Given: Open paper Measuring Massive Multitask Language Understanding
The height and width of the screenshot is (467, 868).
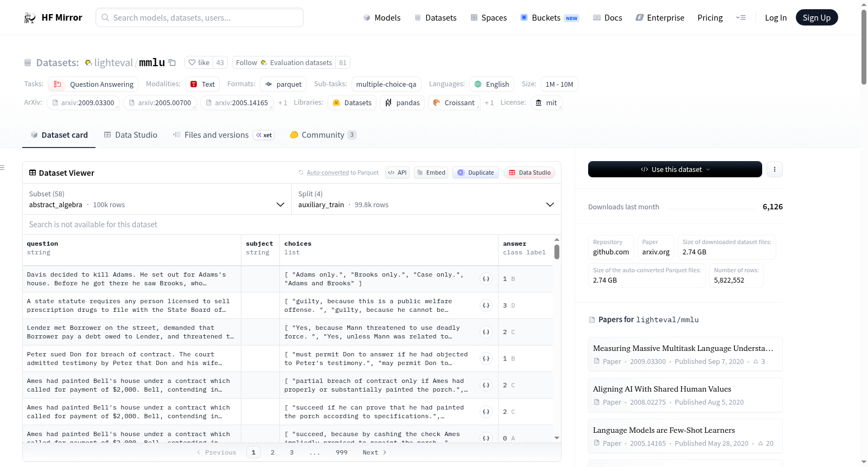Looking at the screenshot, I should 685,354.
